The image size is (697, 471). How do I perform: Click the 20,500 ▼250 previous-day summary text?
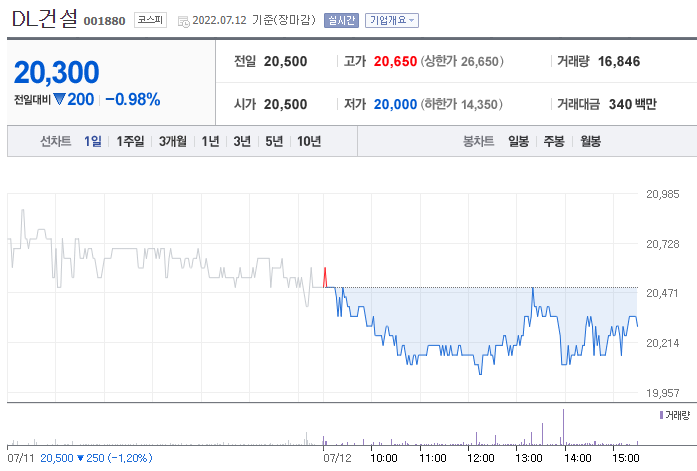pos(96,458)
